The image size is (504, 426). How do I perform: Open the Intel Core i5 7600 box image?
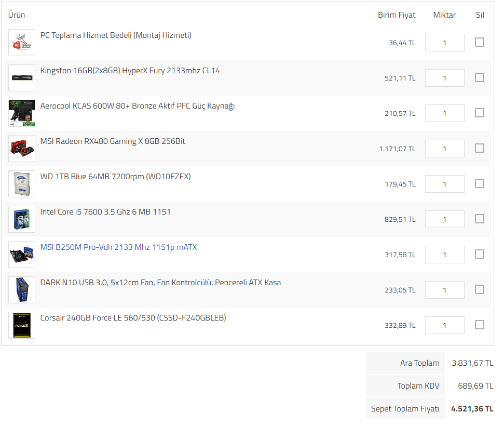pos(22,219)
